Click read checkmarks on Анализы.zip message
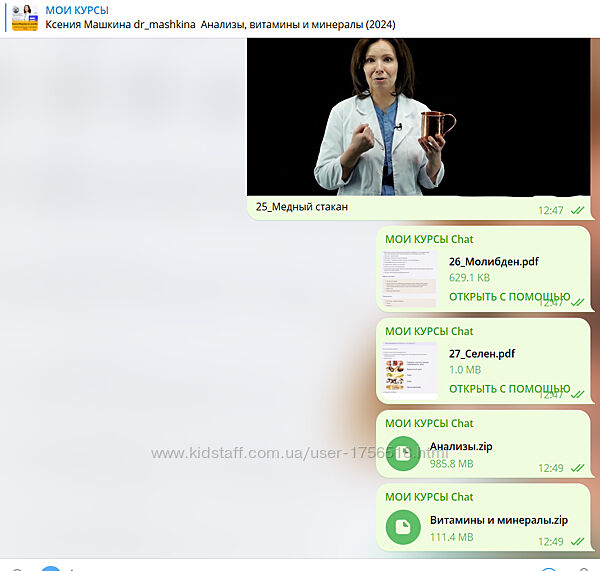 tap(578, 467)
